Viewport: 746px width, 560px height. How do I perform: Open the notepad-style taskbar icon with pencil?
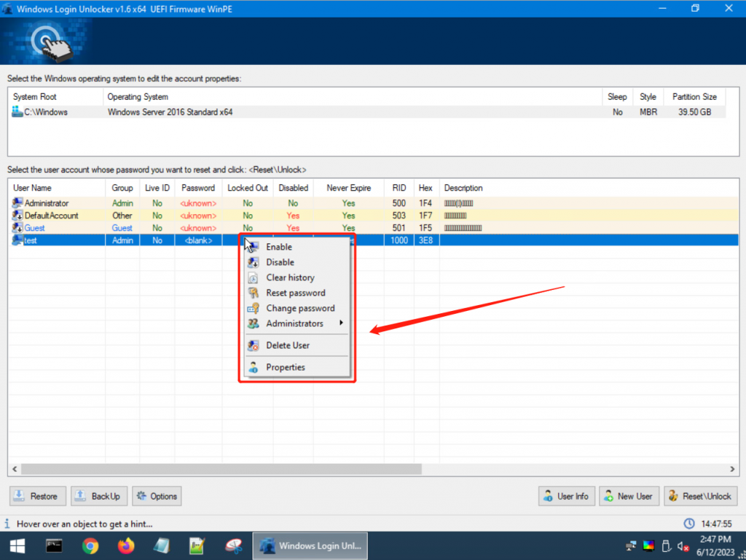(x=197, y=545)
